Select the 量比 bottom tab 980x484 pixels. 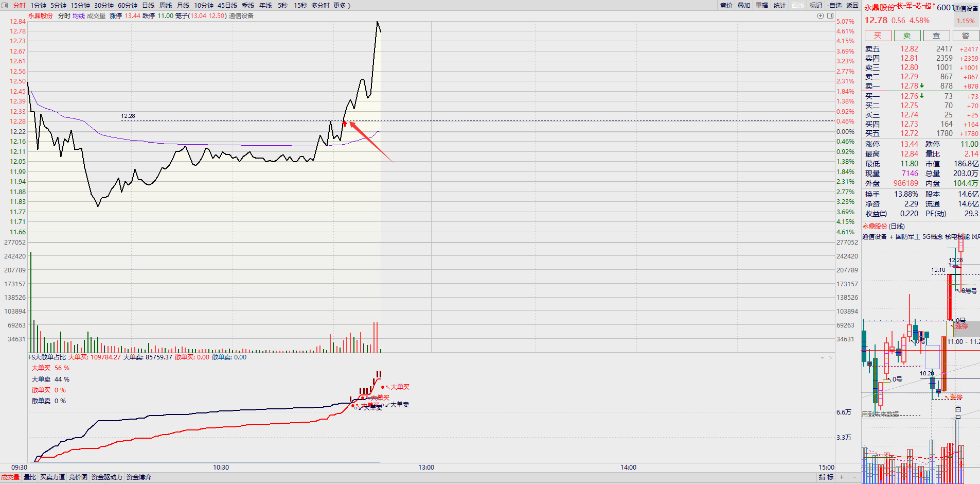(x=30, y=477)
